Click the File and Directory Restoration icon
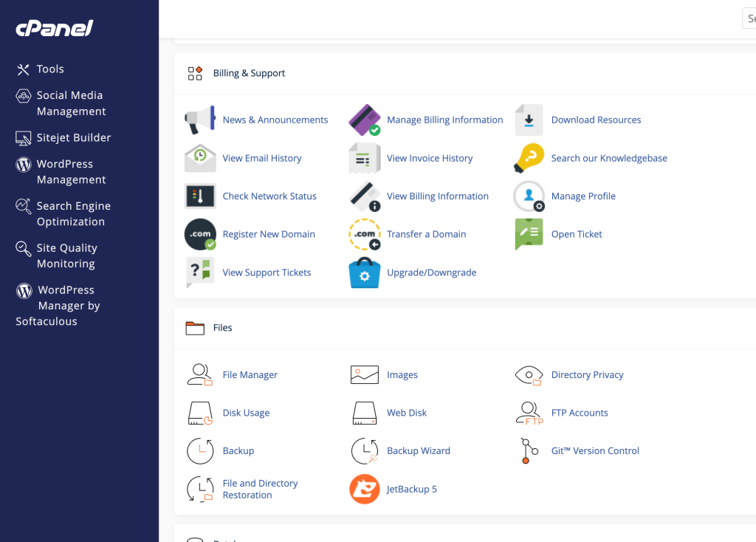The image size is (756, 542). coord(200,489)
